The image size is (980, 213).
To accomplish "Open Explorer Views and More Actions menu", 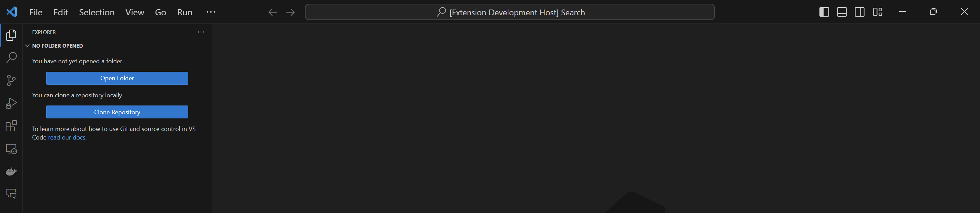I will pos(201,32).
